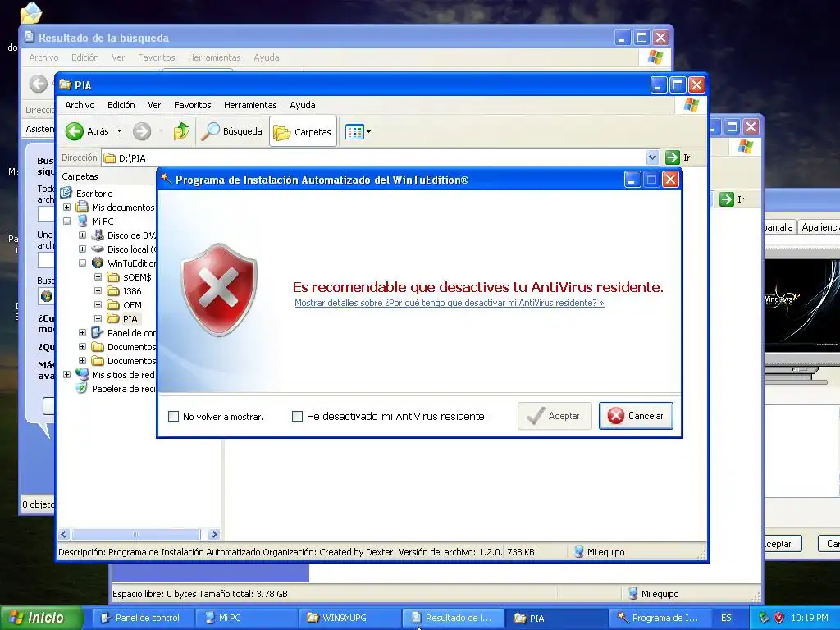Screen dimensions: 840x630
Task: Expand the Disco de 3½ node
Action: (83, 235)
